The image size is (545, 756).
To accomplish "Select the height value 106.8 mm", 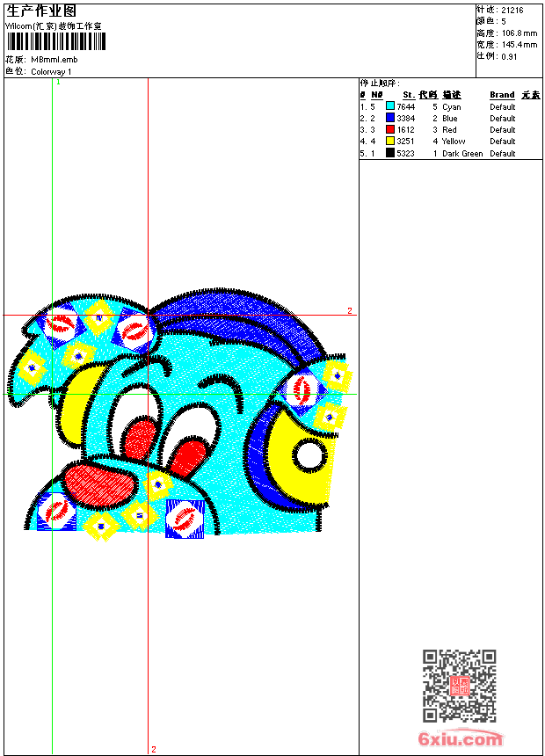I will coord(520,33).
